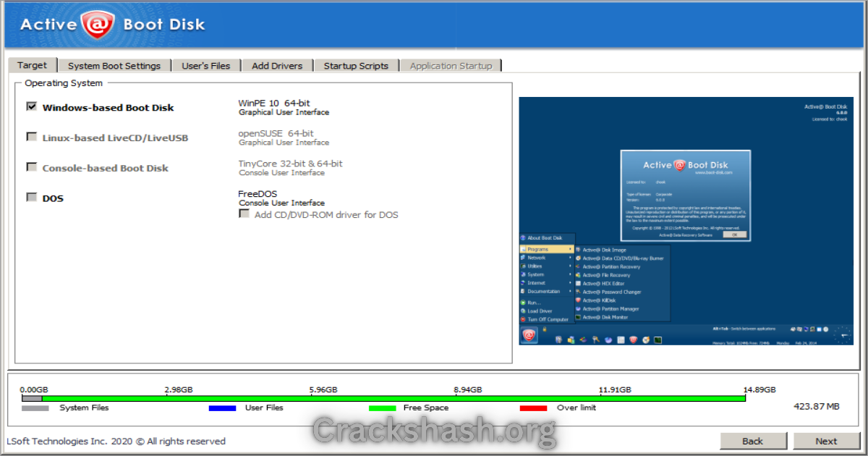Click the Operating System group label
The width and height of the screenshot is (868, 456).
[x=64, y=83]
